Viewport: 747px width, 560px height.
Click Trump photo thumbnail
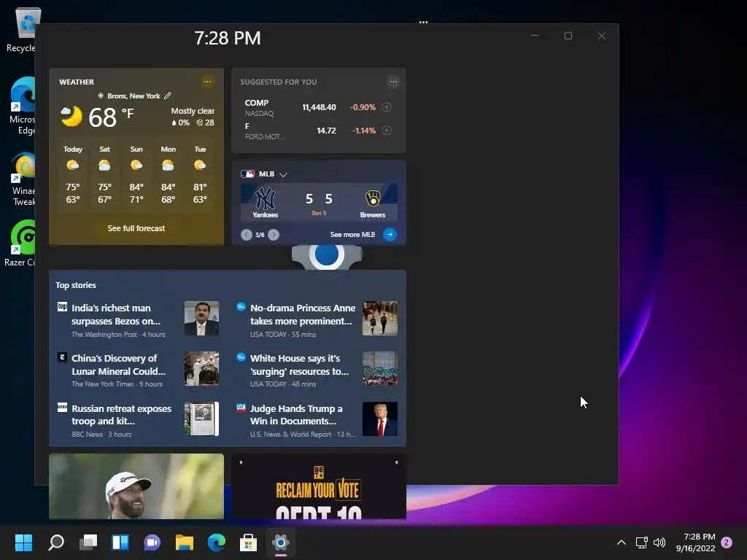(x=379, y=419)
